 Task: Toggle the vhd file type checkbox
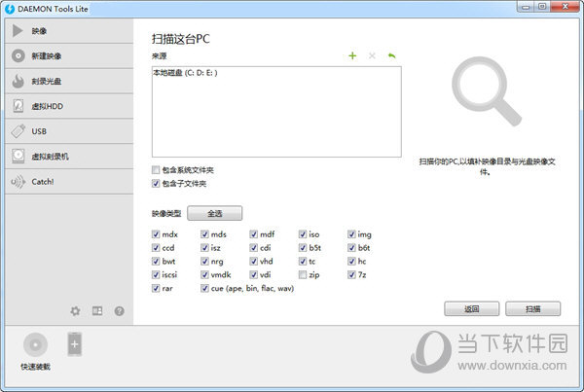pos(254,262)
